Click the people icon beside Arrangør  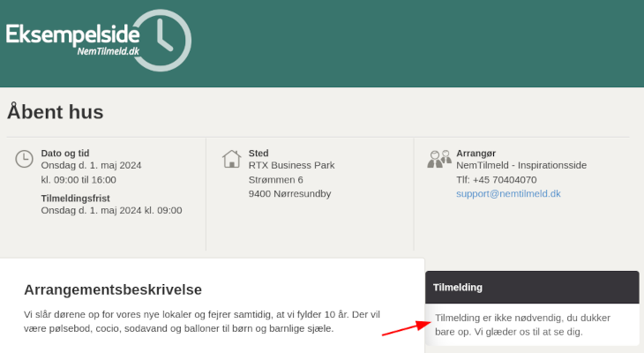(x=439, y=159)
